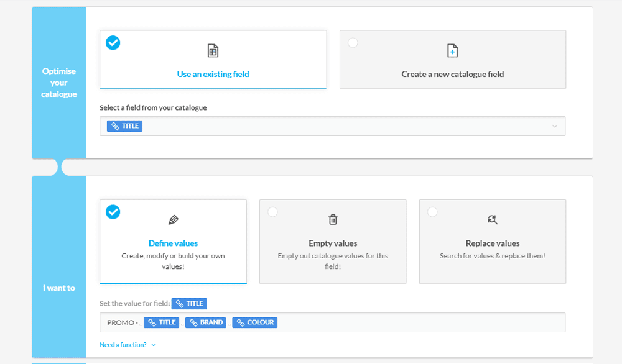
Task: Select the 'Create a new catalogue field' radio button
Action: tap(353, 43)
